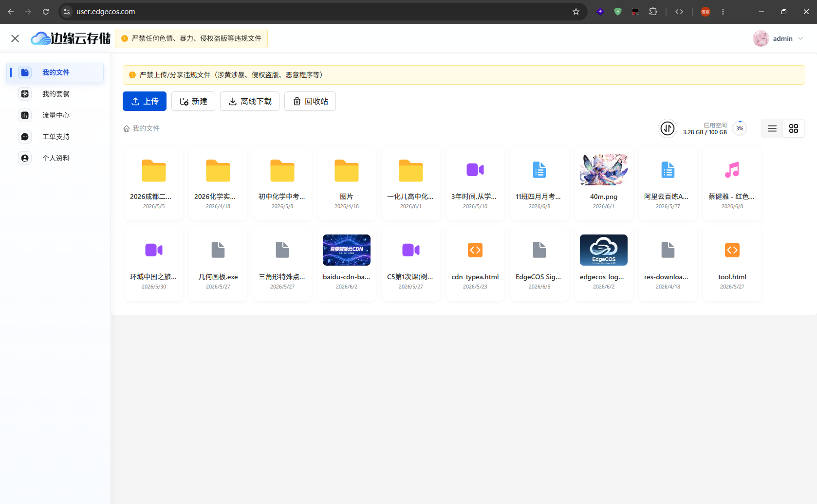Click the 上传 upload button
Viewport: 817px width, 504px height.
tap(145, 101)
